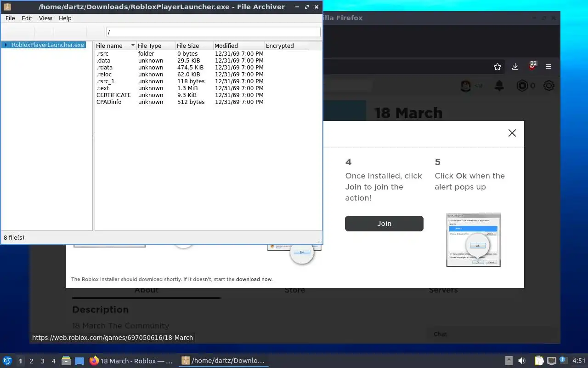Click the '1.3 MiB' size cell
Image resolution: width=588 pixels, height=368 pixels.
click(x=187, y=88)
